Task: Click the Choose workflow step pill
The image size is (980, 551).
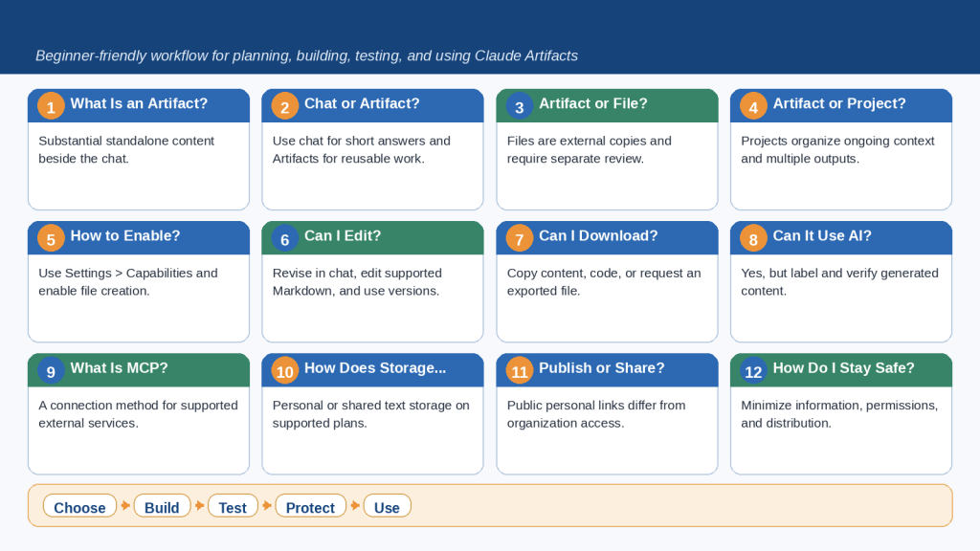Action: coord(79,506)
